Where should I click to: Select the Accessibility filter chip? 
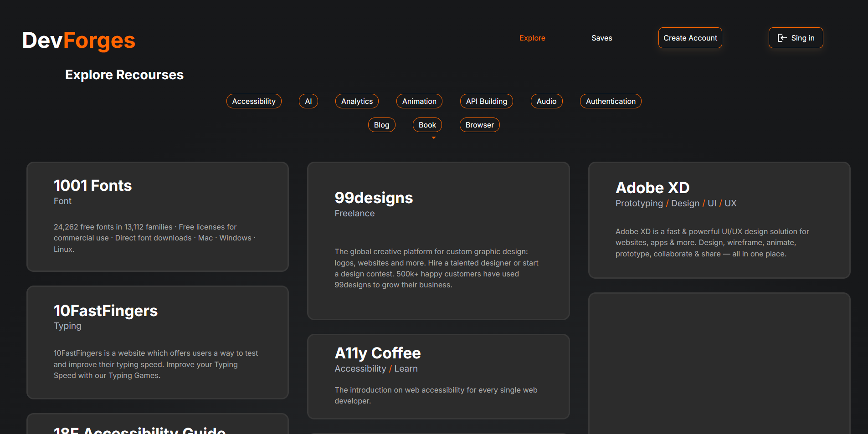tap(254, 101)
